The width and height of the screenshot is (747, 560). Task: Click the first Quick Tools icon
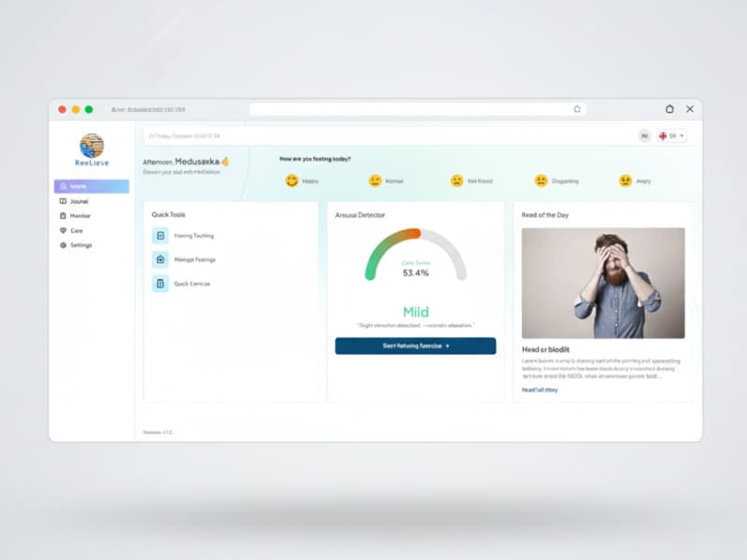pyautogui.click(x=161, y=236)
